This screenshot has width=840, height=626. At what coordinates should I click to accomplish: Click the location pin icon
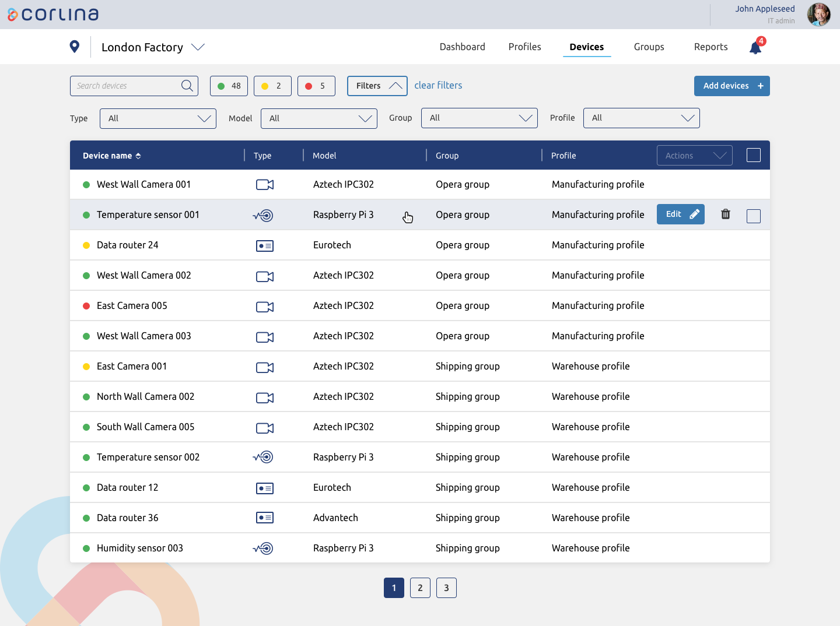75,47
